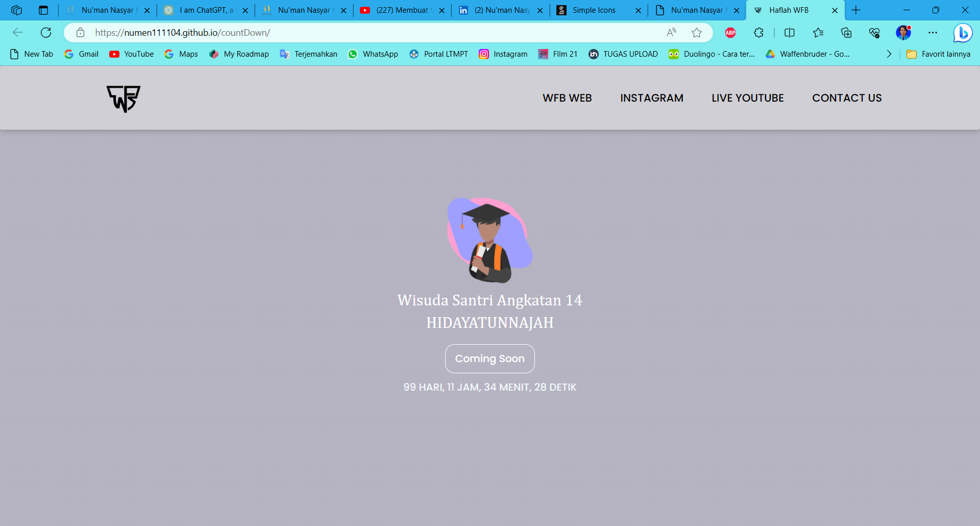This screenshot has height=526, width=980.
Task: Activate Read Aloud icon in address bar
Action: [x=672, y=33]
